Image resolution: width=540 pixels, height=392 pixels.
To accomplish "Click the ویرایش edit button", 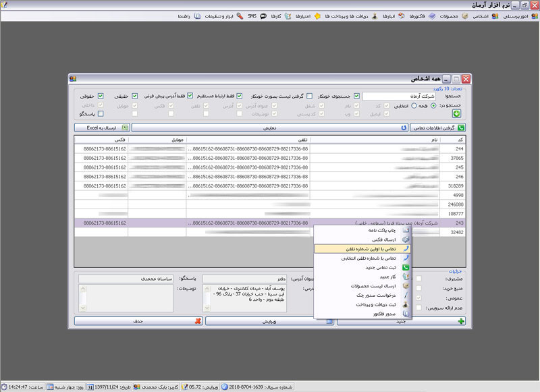I will 269,321.
